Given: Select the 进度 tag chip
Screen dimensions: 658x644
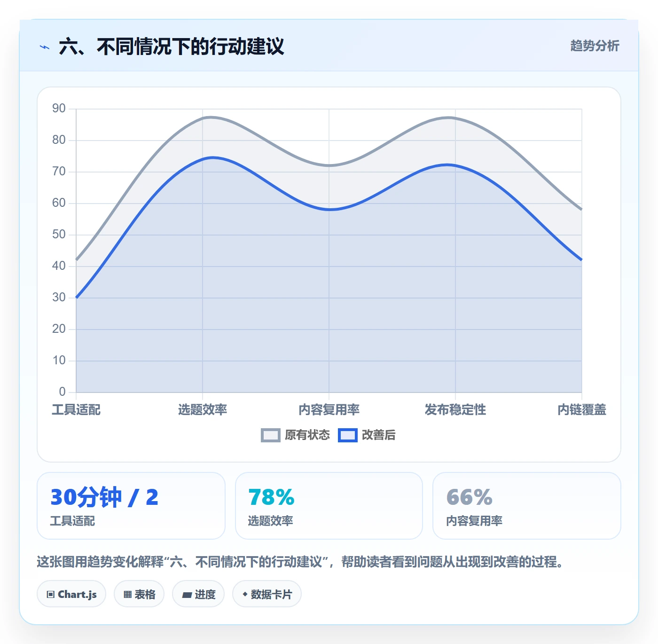Looking at the screenshot, I should pos(198,594).
